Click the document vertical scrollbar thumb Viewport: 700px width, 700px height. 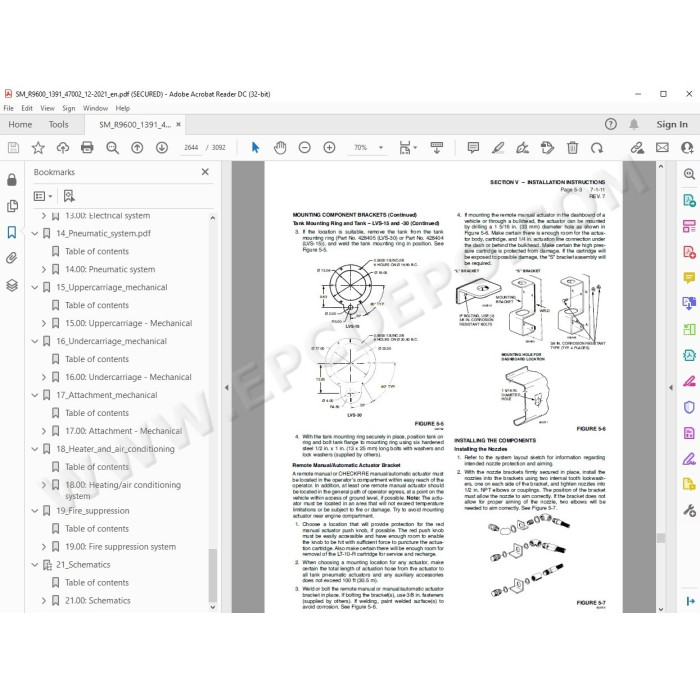(x=661, y=538)
